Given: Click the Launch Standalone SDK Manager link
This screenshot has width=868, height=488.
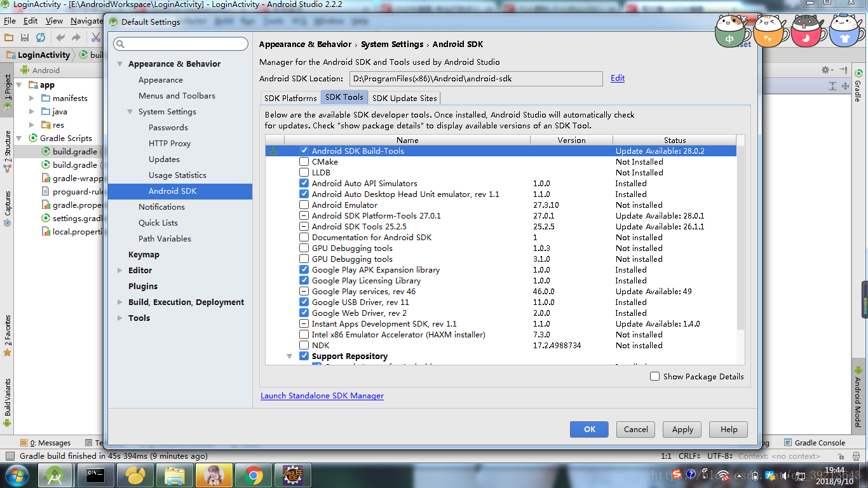Looking at the screenshot, I should 322,395.
